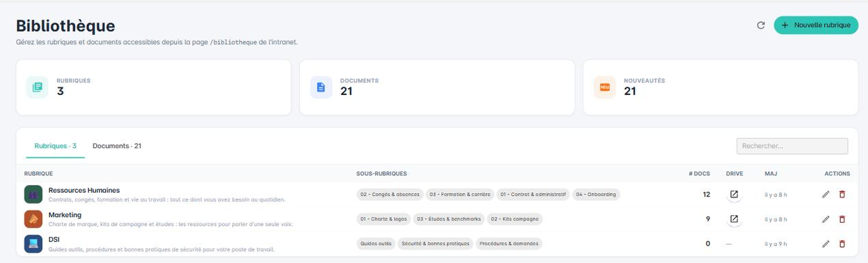Delete the Marketing rubrique
This screenshot has height=263, width=868.
coord(842,219)
